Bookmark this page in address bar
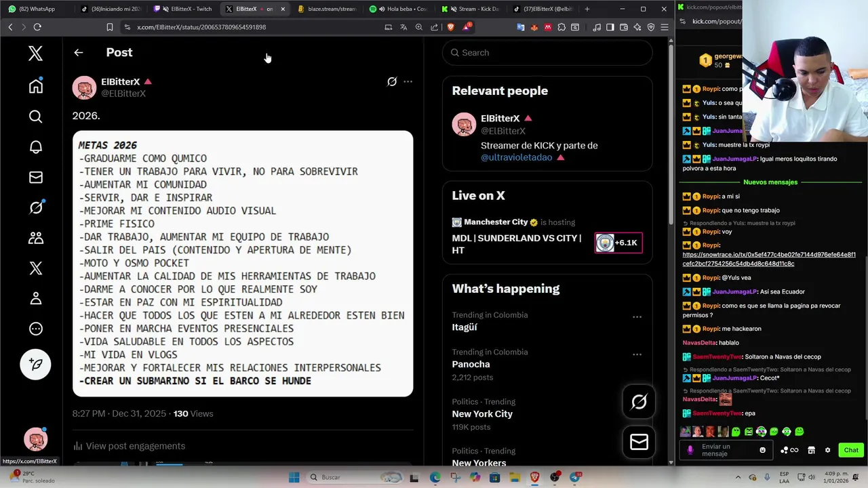Screen dimensions: 868x488 click(x=110, y=27)
